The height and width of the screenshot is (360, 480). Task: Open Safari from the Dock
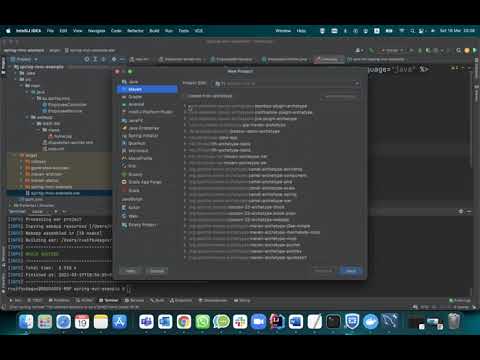point(63,322)
